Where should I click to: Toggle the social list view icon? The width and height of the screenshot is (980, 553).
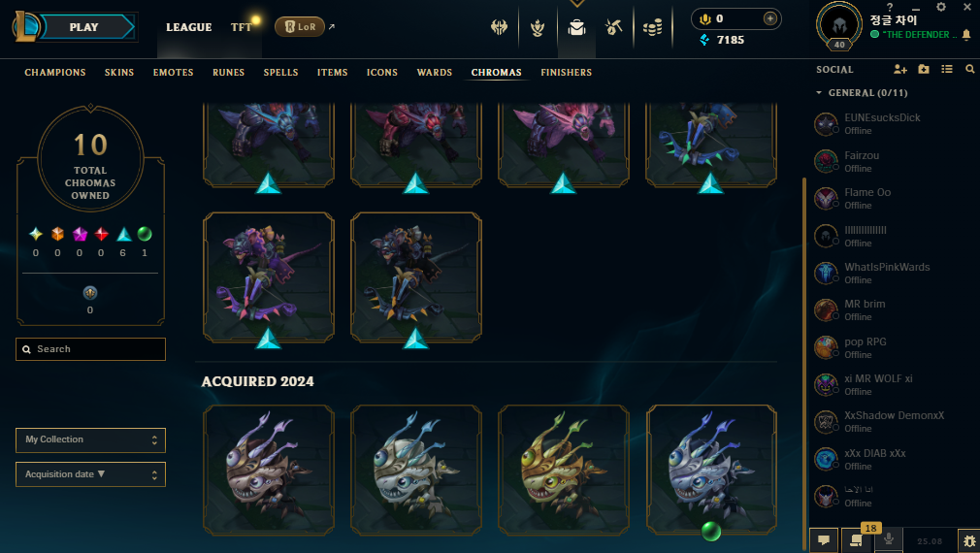pyautogui.click(x=947, y=69)
